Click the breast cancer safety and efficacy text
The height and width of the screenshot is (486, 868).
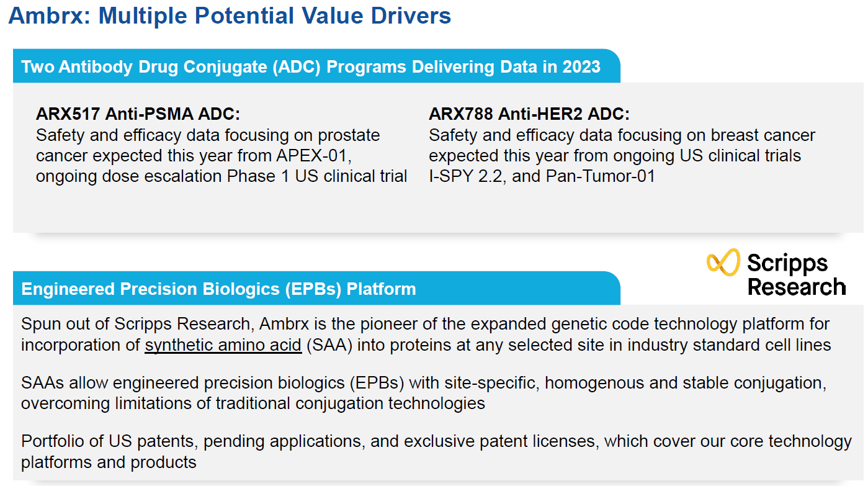coord(622,135)
